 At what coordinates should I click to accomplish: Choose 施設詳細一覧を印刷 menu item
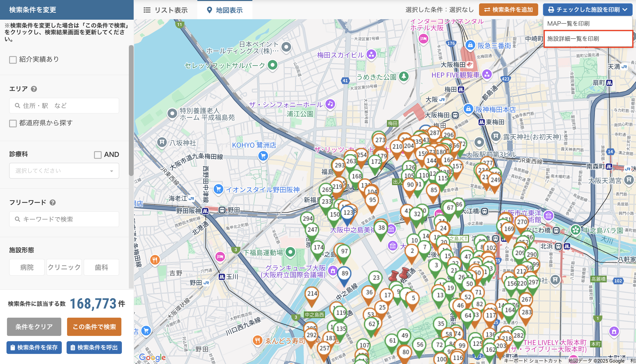[x=588, y=39]
